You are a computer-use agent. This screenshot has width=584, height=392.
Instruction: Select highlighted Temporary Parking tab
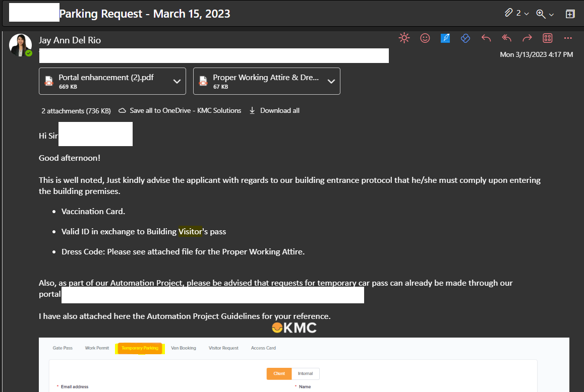coord(140,348)
